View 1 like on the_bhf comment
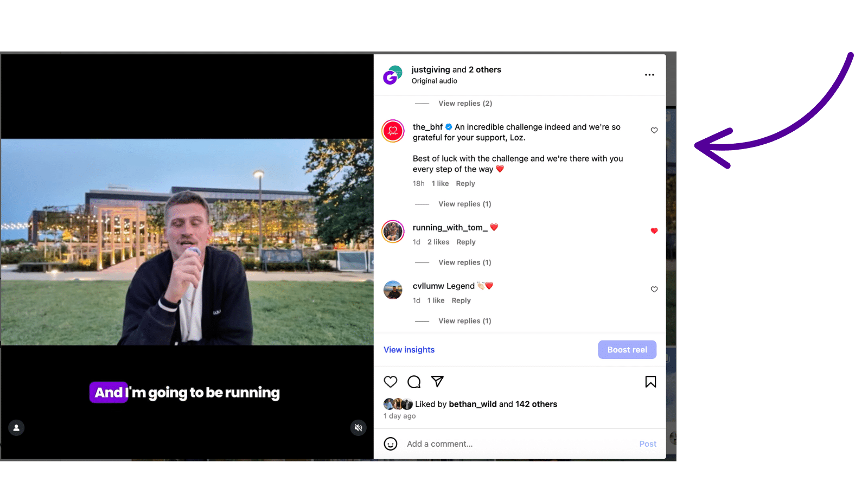Image resolution: width=868 pixels, height=488 pixels. [440, 184]
